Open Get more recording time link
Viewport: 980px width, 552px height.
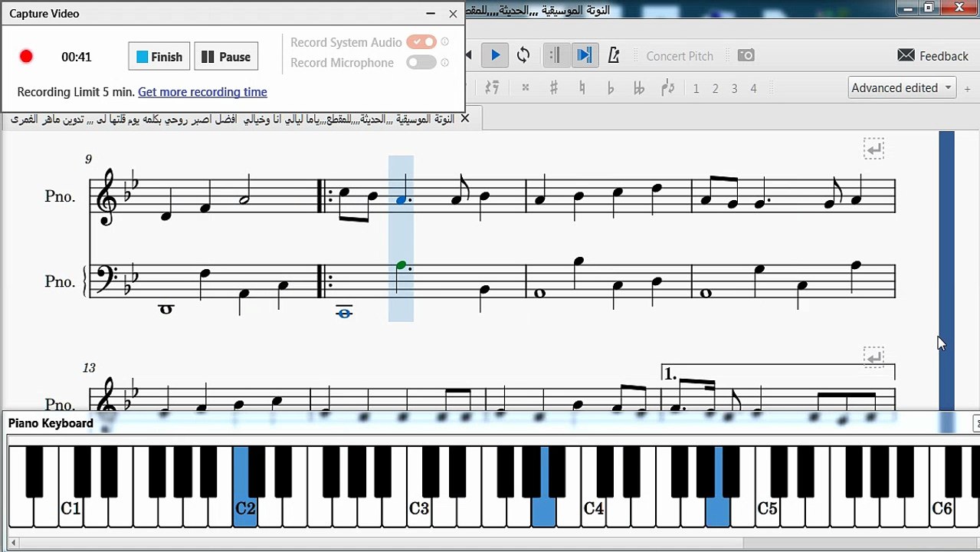(x=202, y=92)
